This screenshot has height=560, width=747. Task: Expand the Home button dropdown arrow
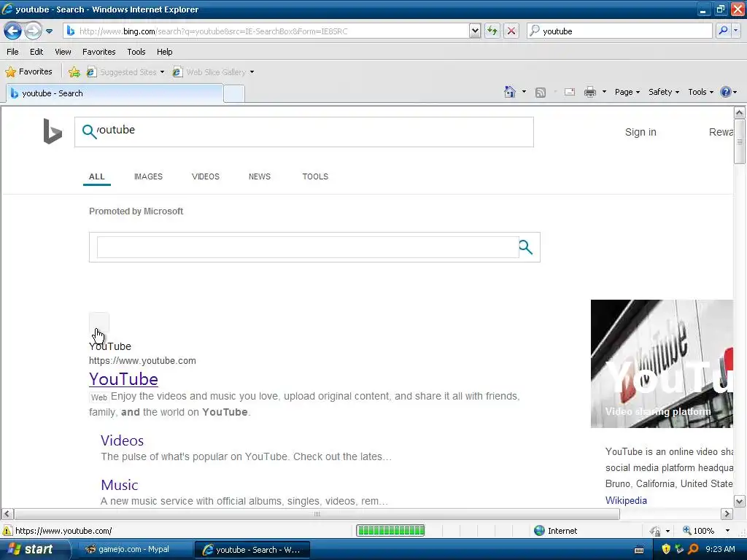click(x=524, y=92)
